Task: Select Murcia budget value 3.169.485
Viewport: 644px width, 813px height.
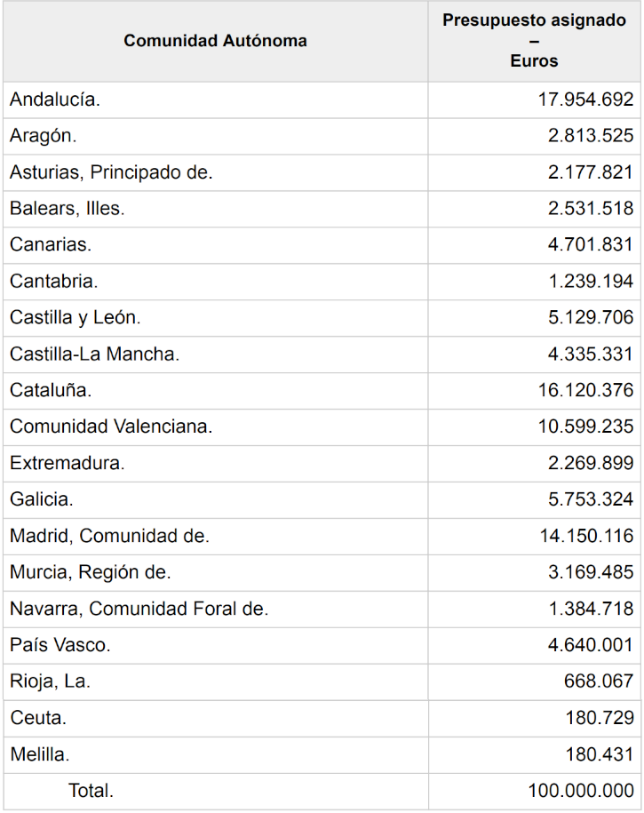Action: pyautogui.click(x=591, y=572)
